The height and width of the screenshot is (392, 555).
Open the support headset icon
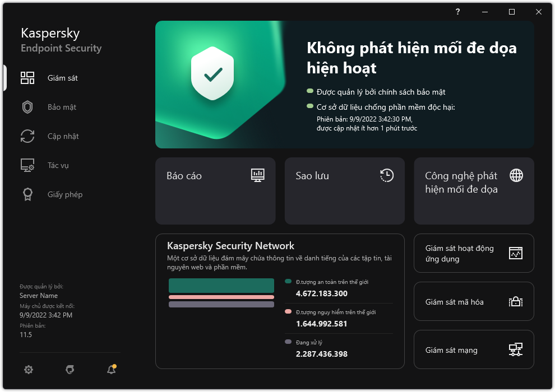point(70,370)
